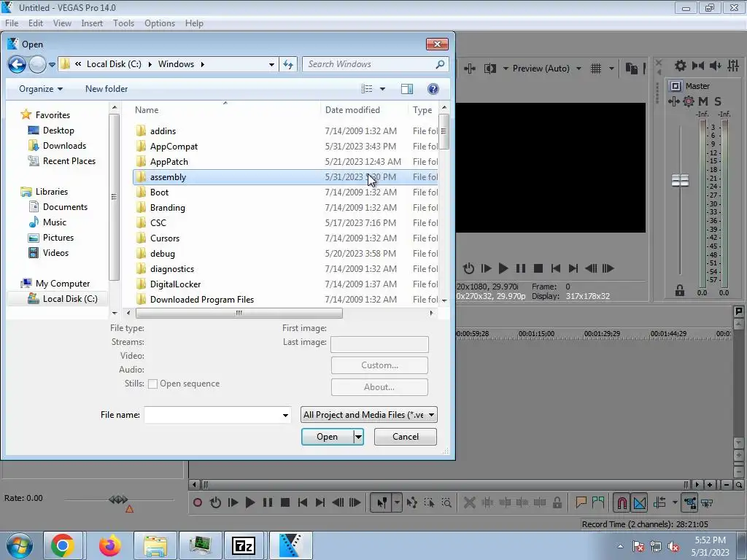This screenshot has width=747, height=560.
Task: Toggle lock envelopes to events
Action: click(689, 502)
